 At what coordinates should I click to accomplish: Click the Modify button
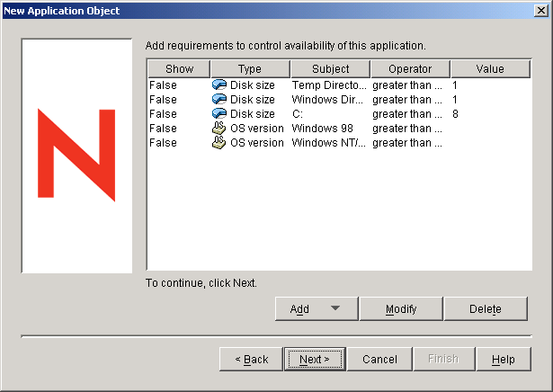click(401, 308)
